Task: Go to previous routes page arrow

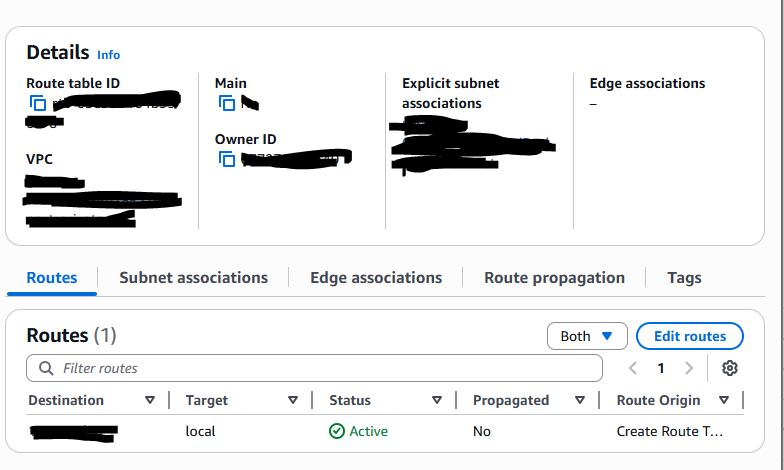Action: pyautogui.click(x=633, y=368)
